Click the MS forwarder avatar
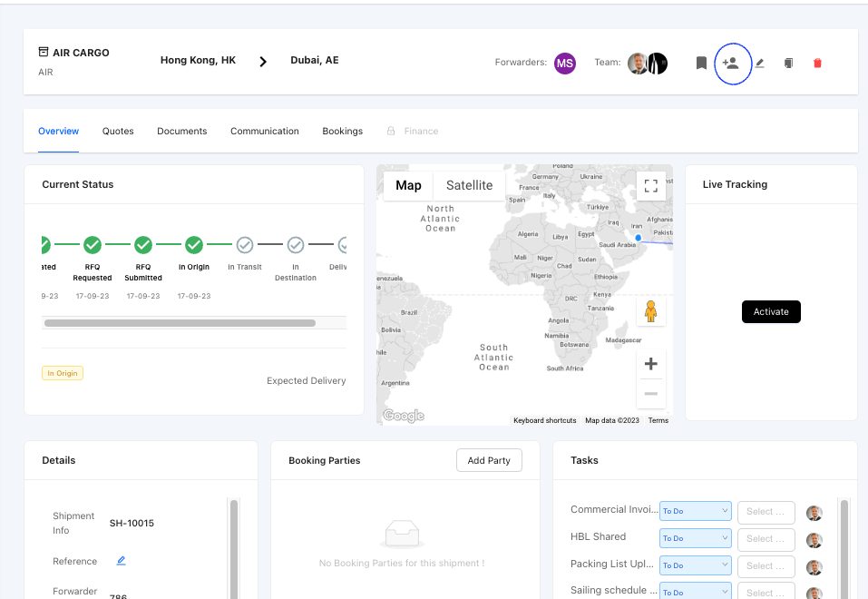The height and width of the screenshot is (599, 868). point(565,63)
